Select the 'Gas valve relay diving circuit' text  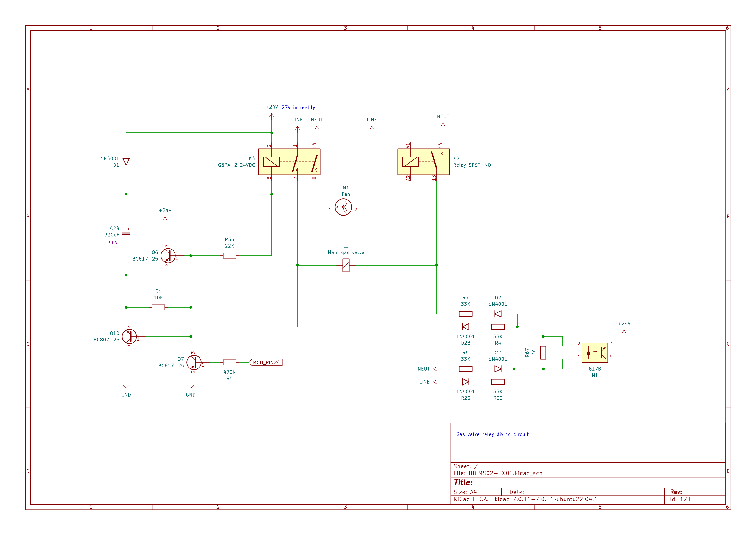492,434
